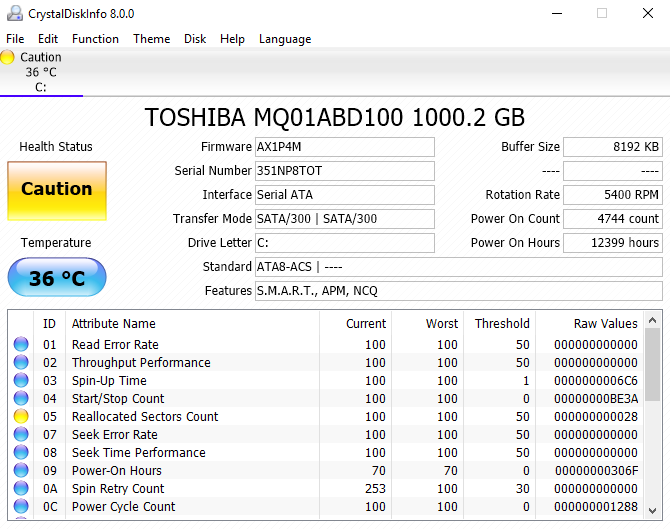Minimize the CrystalDiskInfo window
Viewport: 670px width, 529px height.
point(557,13)
